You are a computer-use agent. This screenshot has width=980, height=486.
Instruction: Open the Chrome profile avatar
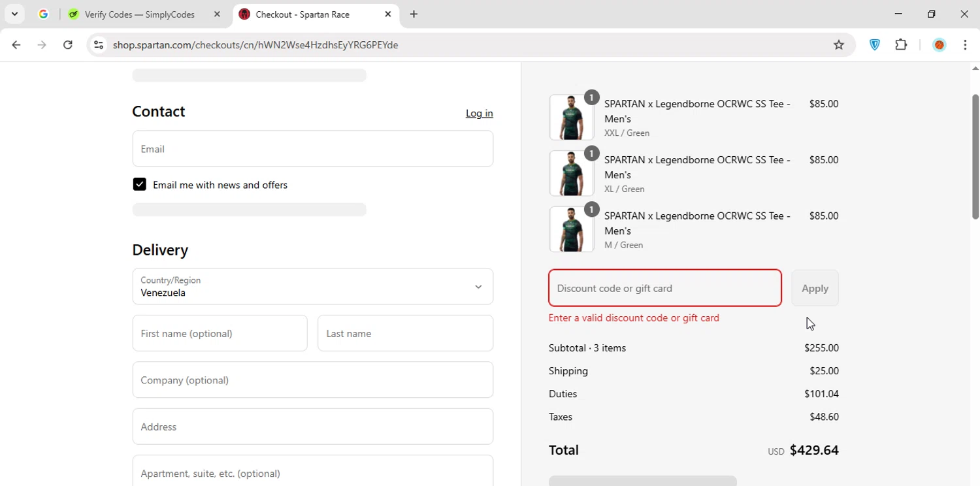pyautogui.click(x=939, y=45)
